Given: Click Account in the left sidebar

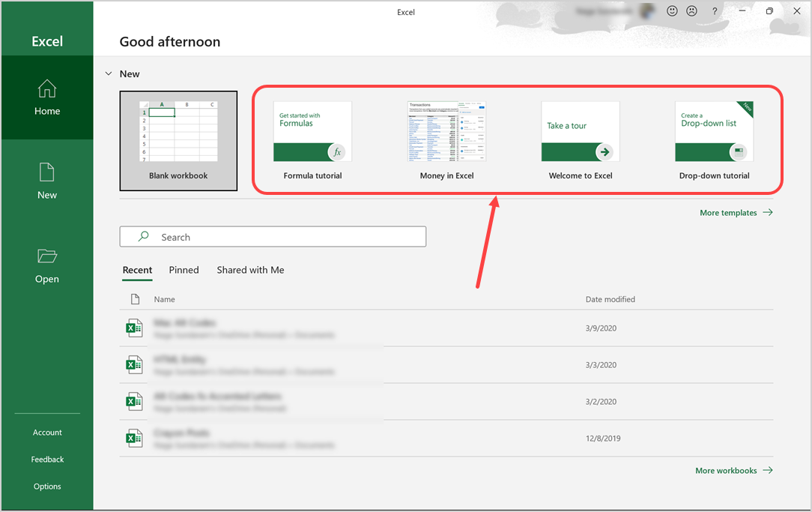Looking at the screenshot, I should click(x=47, y=433).
